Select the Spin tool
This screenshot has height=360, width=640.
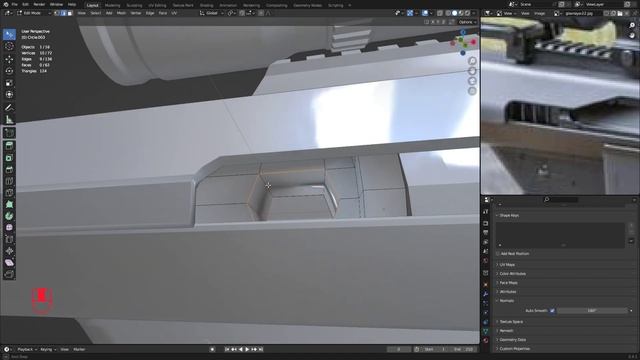click(x=9, y=216)
